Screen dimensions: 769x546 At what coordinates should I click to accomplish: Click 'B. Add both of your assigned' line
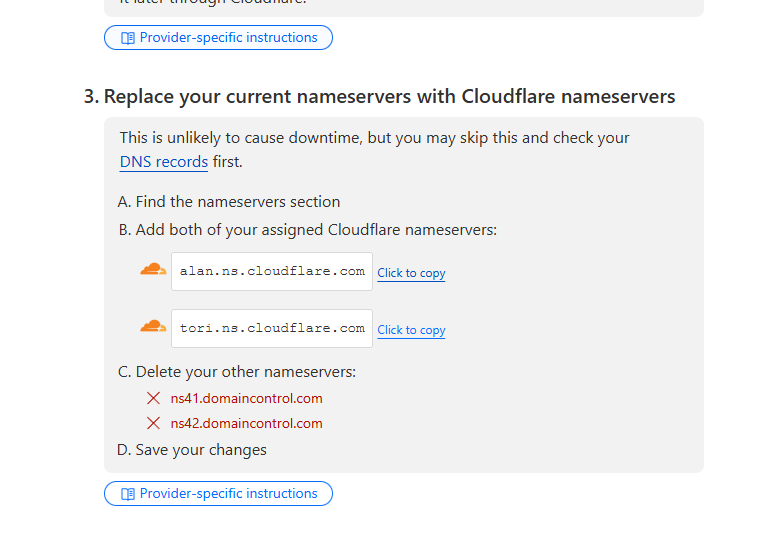tap(308, 230)
